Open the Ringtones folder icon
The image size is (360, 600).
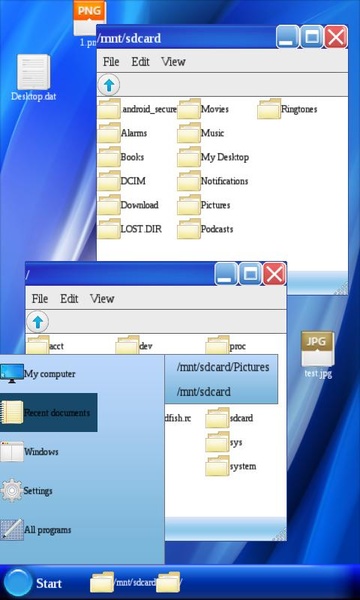[269, 109]
